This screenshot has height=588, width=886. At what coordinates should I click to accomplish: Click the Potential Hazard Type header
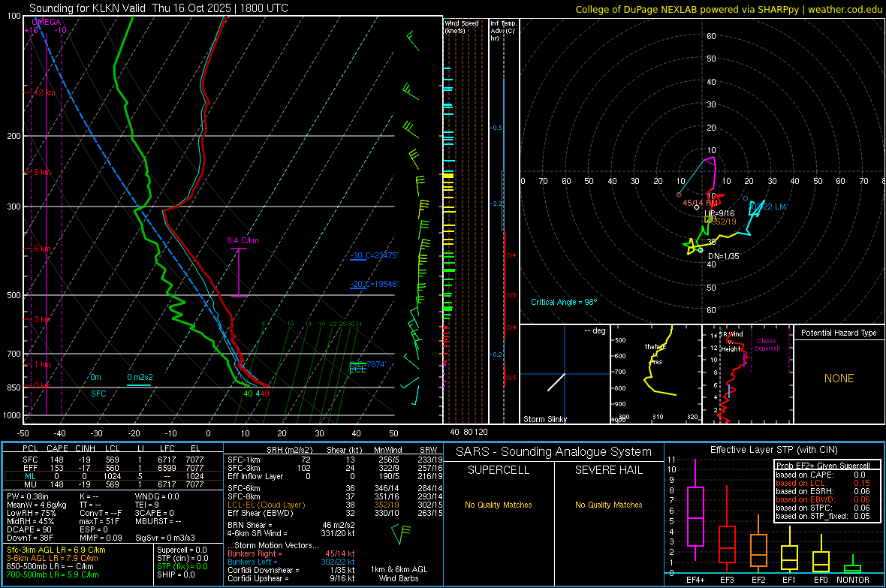[839, 333]
